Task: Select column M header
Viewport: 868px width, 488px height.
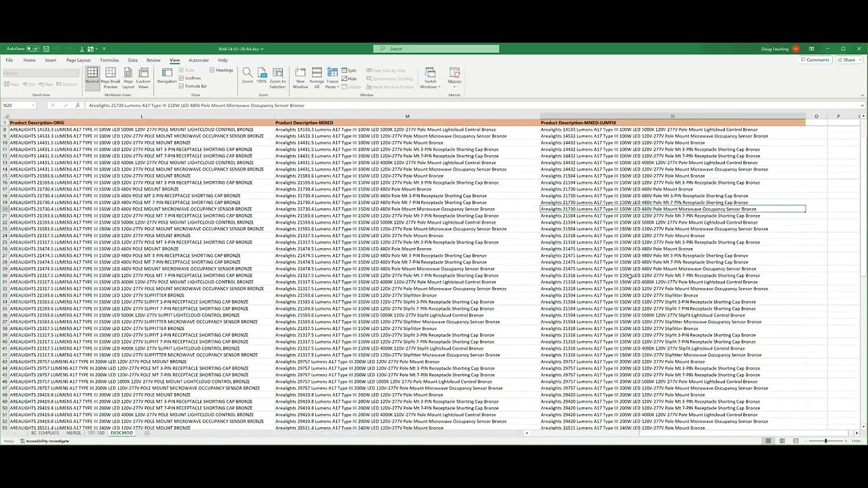Action: click(407, 117)
